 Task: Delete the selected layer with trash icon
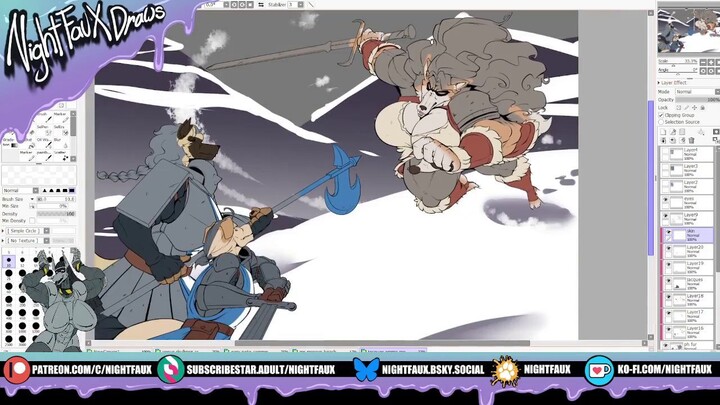tap(692, 141)
